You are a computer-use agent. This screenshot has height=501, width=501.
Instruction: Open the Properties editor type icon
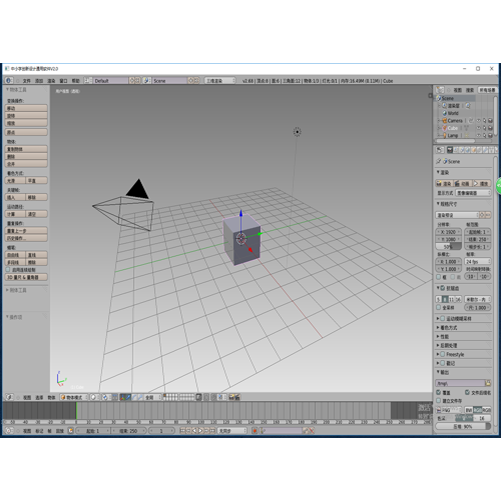tap(440, 150)
